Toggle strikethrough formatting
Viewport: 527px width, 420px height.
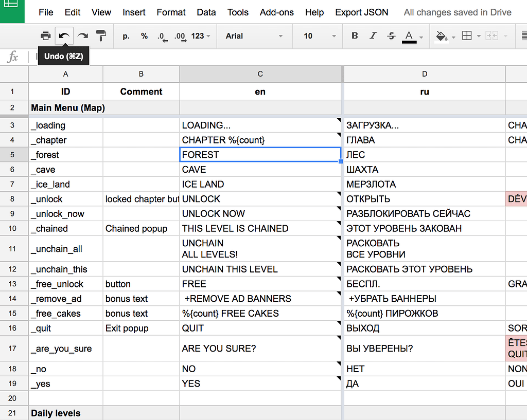391,36
